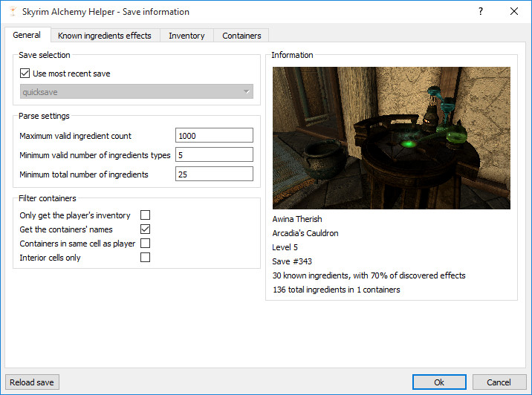Click the Filter containers group label
Screen dimensions: 532x395
click(x=48, y=198)
